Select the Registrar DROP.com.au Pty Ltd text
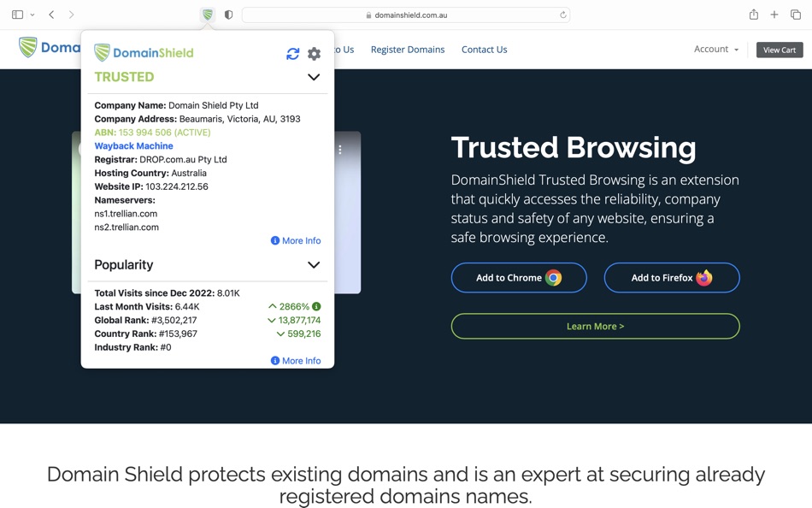This screenshot has height=508, width=812. pyautogui.click(x=161, y=160)
